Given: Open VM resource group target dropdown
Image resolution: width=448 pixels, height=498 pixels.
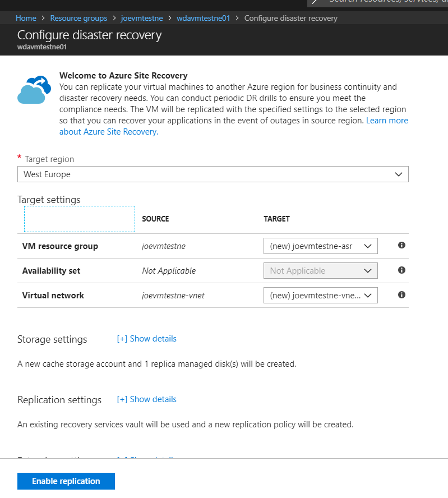Looking at the screenshot, I should pyautogui.click(x=320, y=246).
